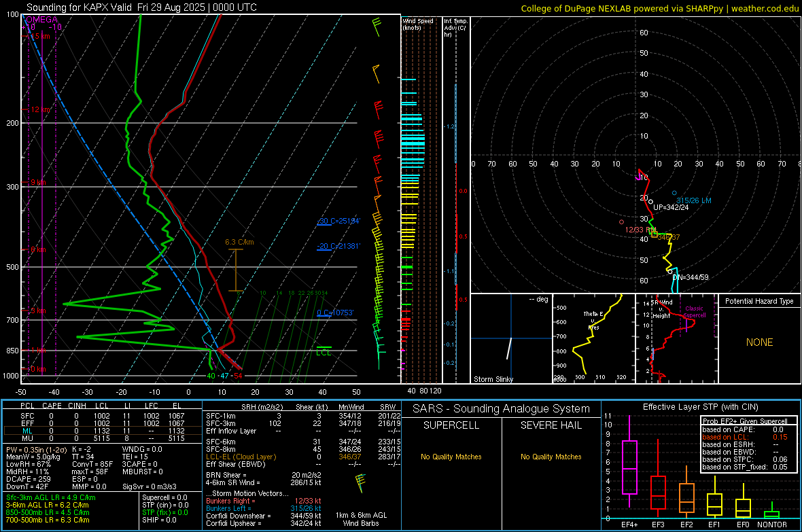This screenshot has width=802, height=532.
Task: Click the Supercell = 0.0 index
Action: pos(164,497)
